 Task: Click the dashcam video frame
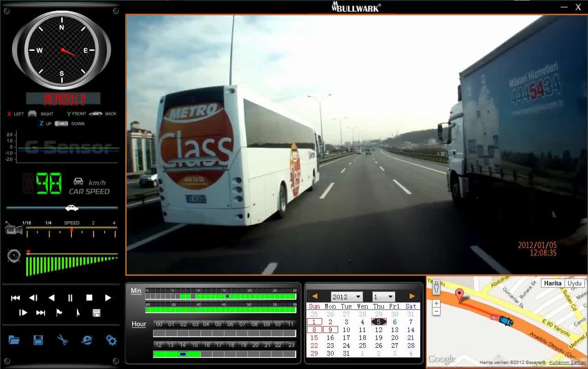pos(357,145)
